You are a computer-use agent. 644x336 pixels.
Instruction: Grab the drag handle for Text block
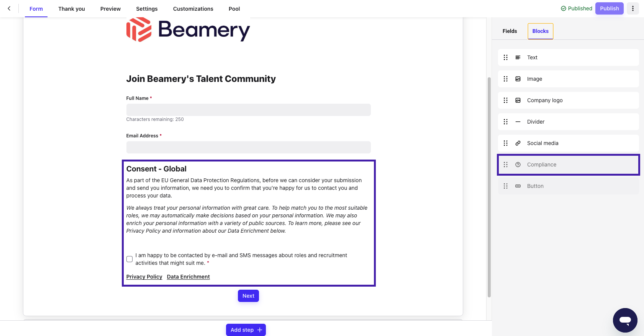(x=506, y=57)
